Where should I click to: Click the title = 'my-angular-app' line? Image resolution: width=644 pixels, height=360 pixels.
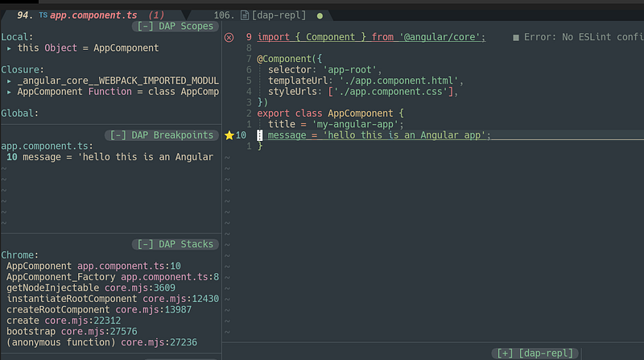336,124
